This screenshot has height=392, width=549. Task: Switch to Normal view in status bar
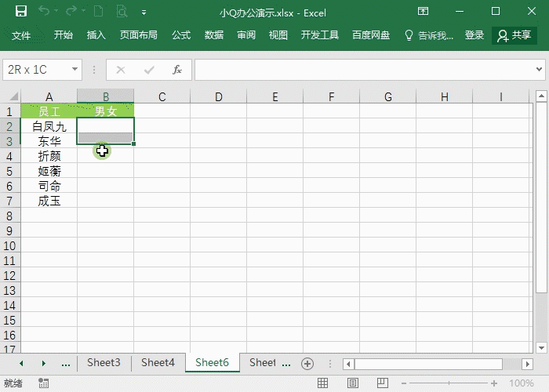coord(322,383)
